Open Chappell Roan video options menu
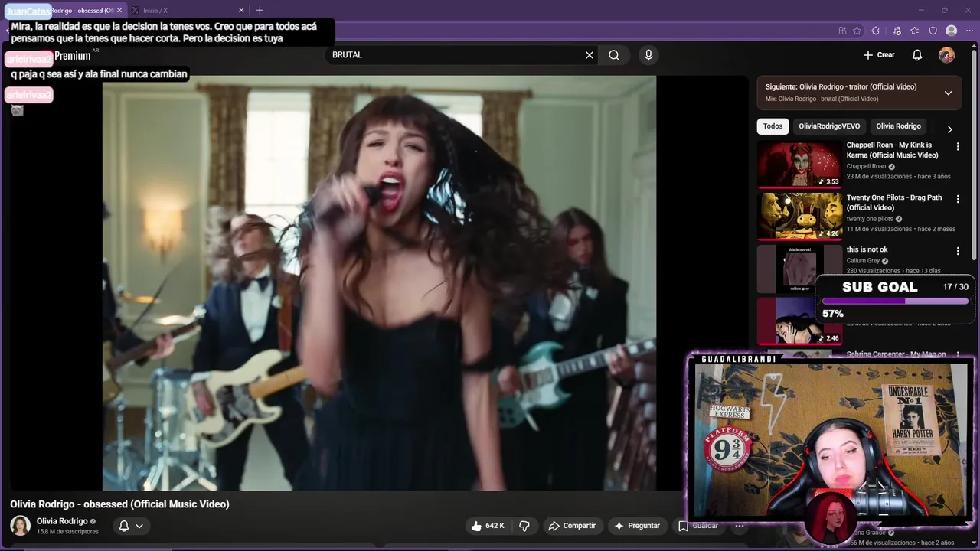980x551 pixels. (x=958, y=146)
